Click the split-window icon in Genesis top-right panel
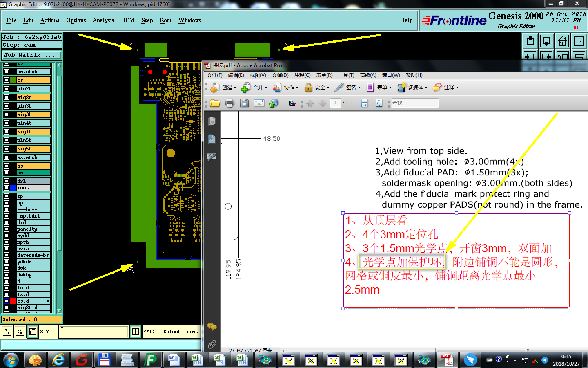Screen dimensions: 588x368 pos(579,41)
